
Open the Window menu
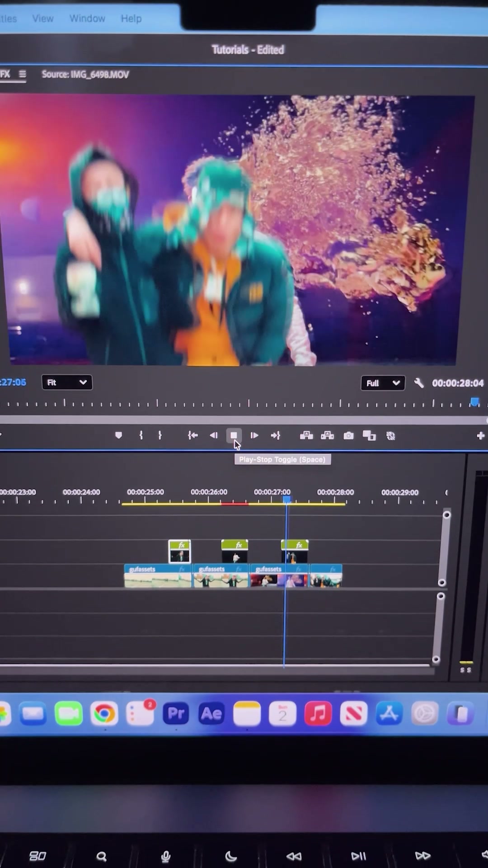(87, 19)
